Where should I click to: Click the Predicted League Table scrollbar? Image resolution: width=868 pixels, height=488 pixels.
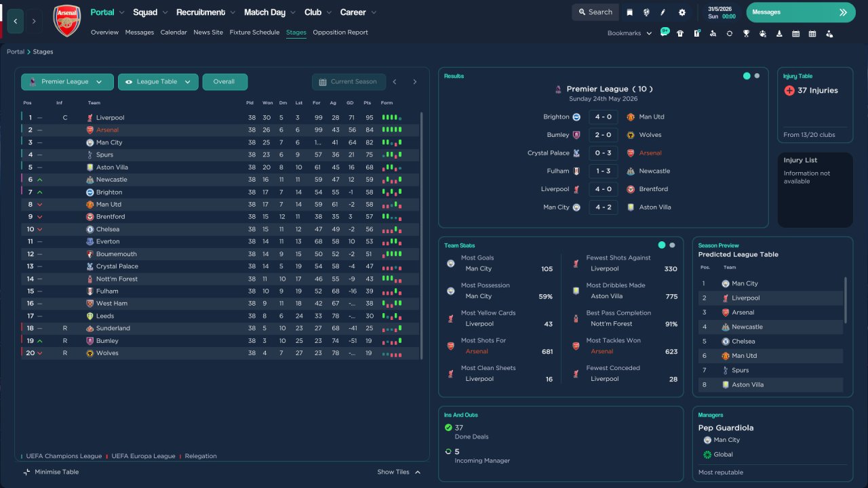click(845, 300)
